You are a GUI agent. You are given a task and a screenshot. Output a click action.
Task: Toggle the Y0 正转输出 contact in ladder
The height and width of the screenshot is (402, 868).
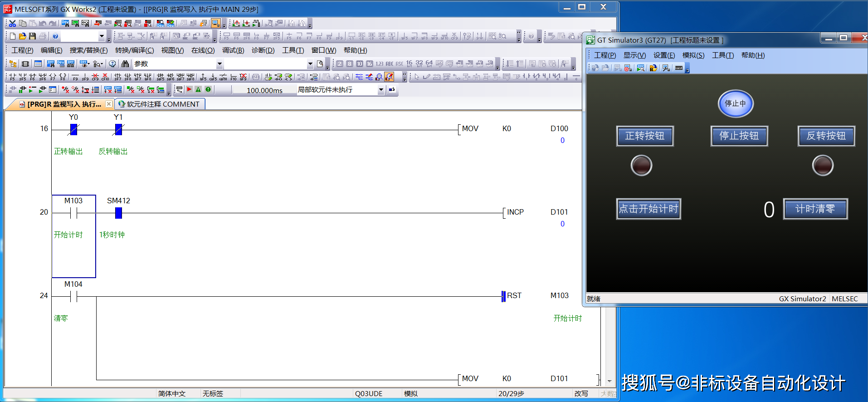(73, 130)
